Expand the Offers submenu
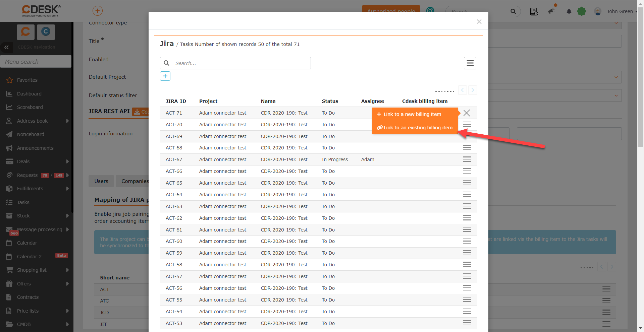 (67, 284)
